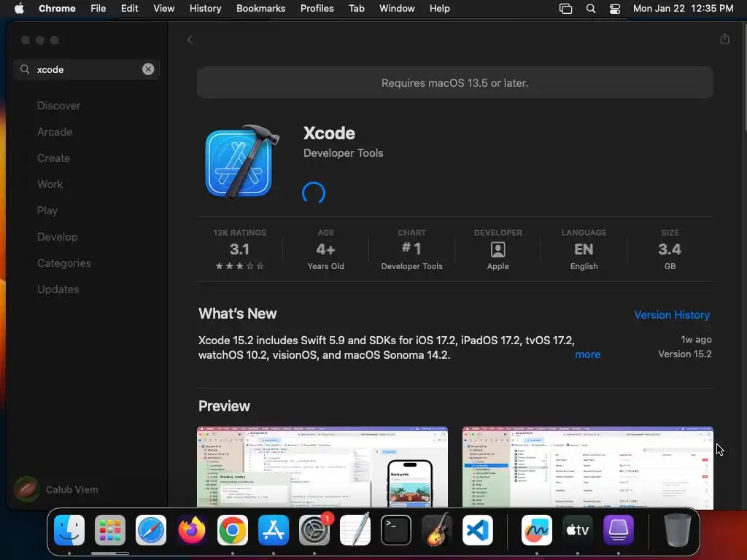Focus the xcode search input field
The image size is (747, 560).
87,69
